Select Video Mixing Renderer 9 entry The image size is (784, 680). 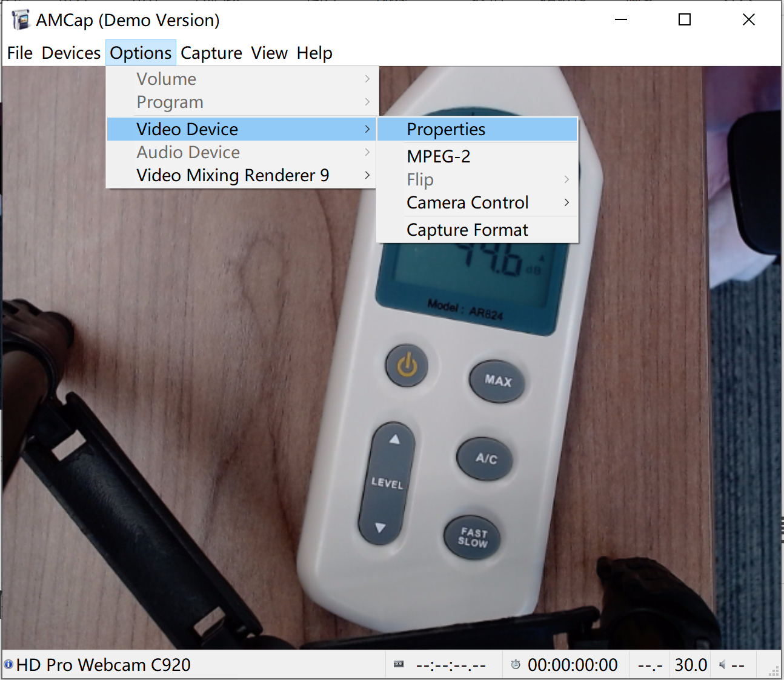click(x=241, y=175)
